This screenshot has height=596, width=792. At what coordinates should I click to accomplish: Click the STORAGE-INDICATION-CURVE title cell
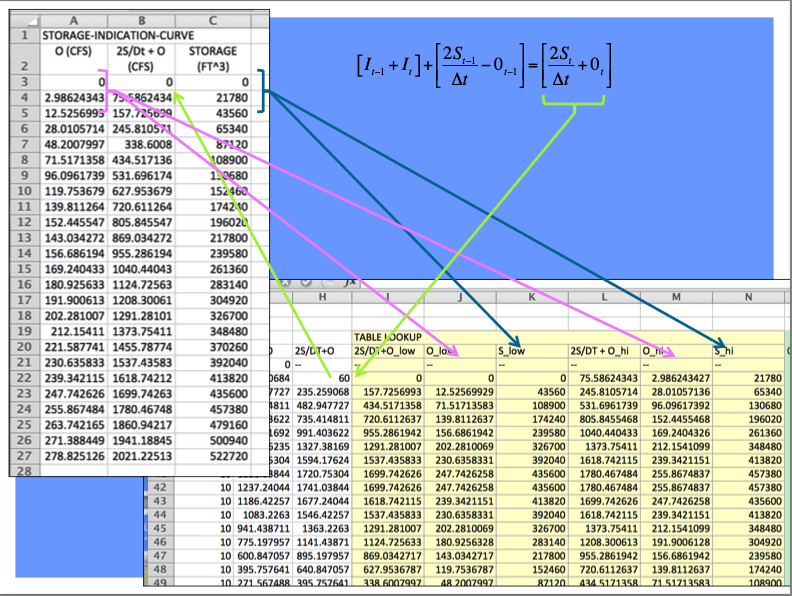(x=118, y=35)
